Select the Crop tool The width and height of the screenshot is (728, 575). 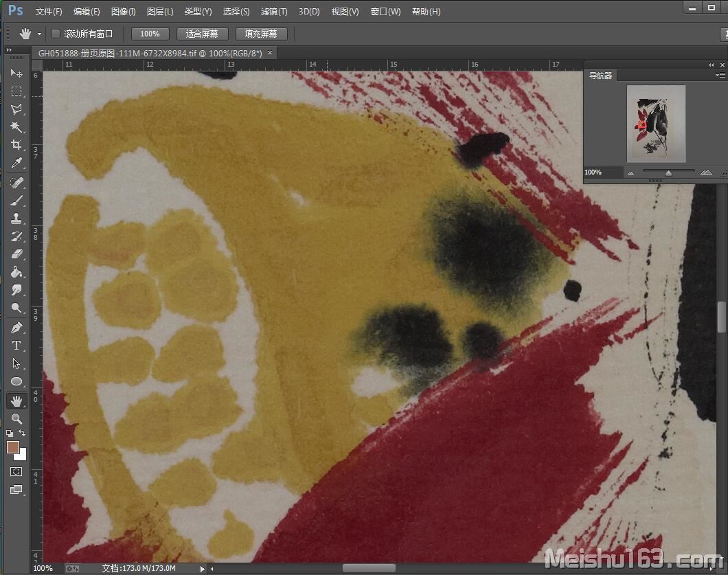[16, 145]
